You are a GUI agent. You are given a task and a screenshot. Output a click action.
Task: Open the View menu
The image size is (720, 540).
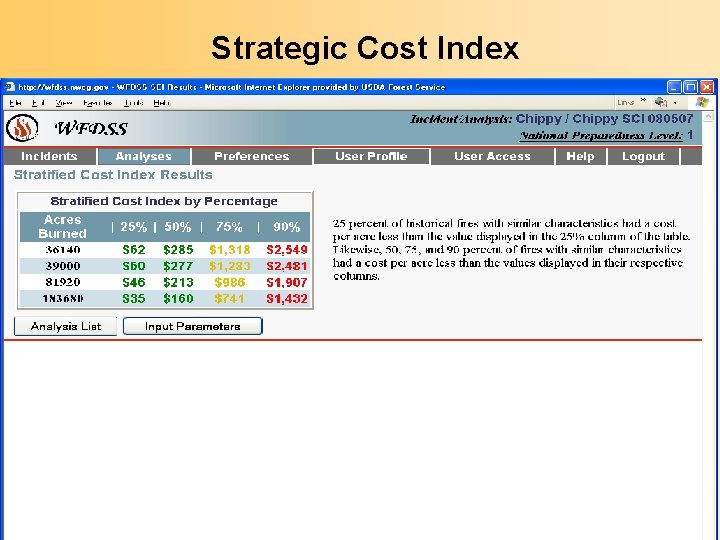63,102
